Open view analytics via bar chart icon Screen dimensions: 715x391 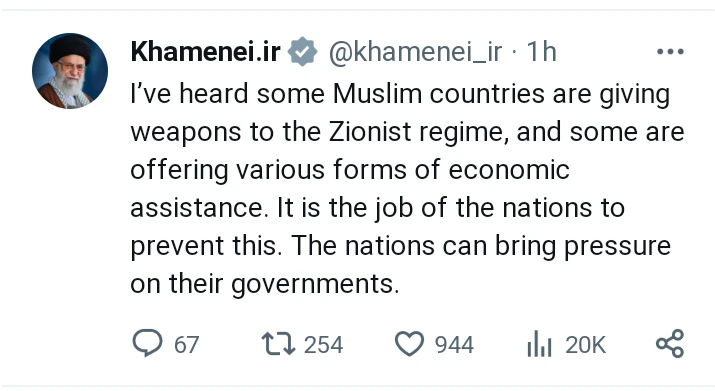tap(539, 344)
